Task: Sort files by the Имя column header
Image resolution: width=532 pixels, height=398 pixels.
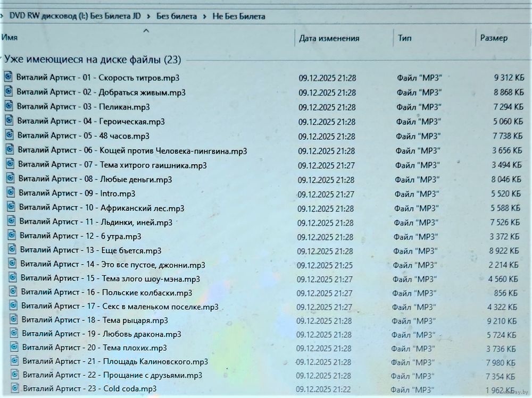Action: [10, 37]
